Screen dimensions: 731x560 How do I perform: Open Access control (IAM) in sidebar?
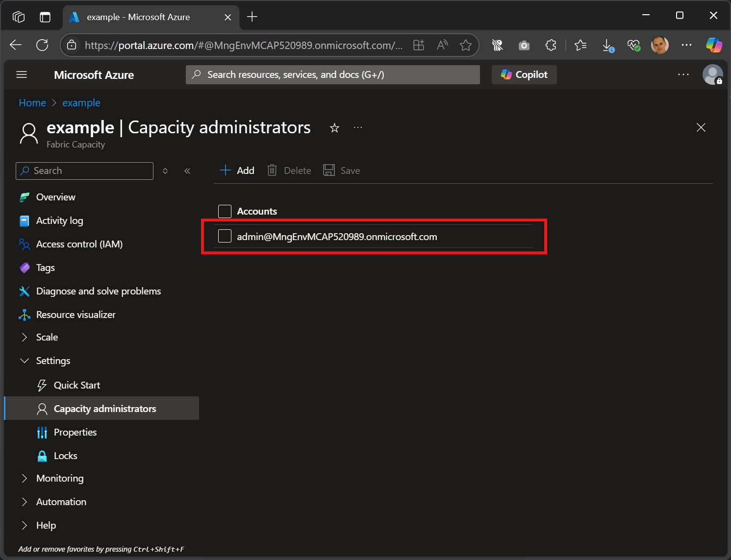click(25, 244)
